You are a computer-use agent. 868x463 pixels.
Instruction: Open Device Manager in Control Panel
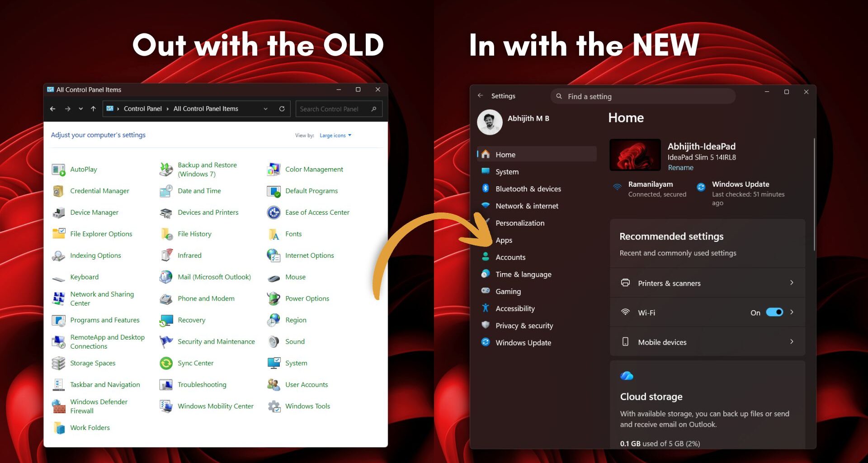pos(95,212)
